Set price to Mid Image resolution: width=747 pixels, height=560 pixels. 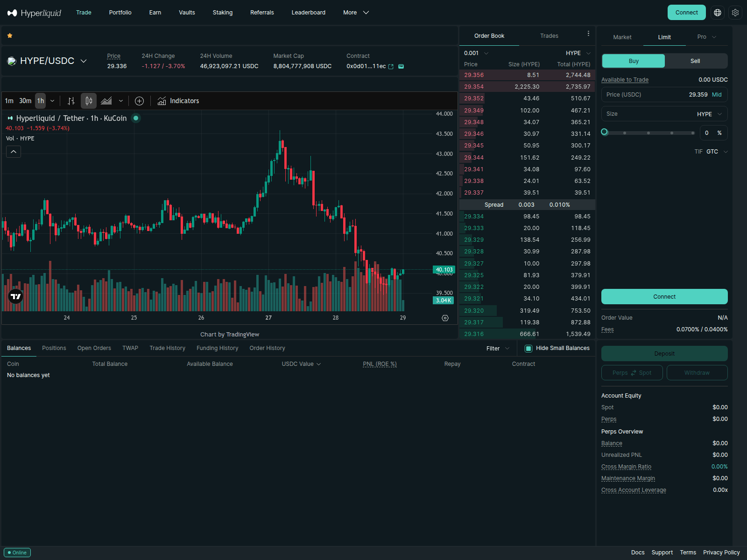click(x=717, y=95)
